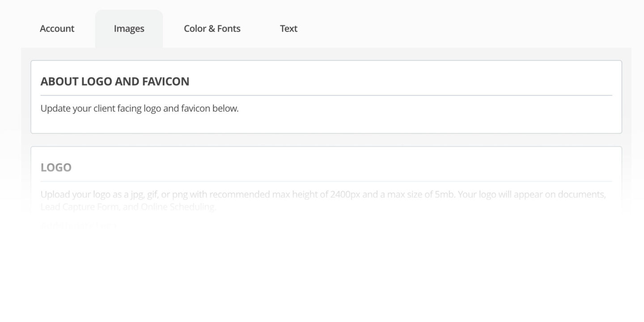Click the divider under ABOUT LOGO AND FAVICON

pos(326,95)
